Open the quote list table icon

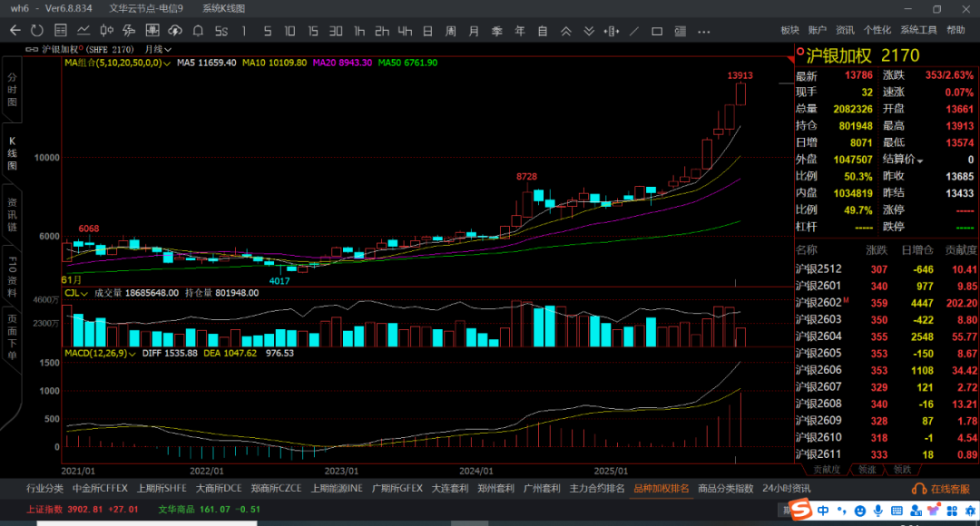click(61, 31)
